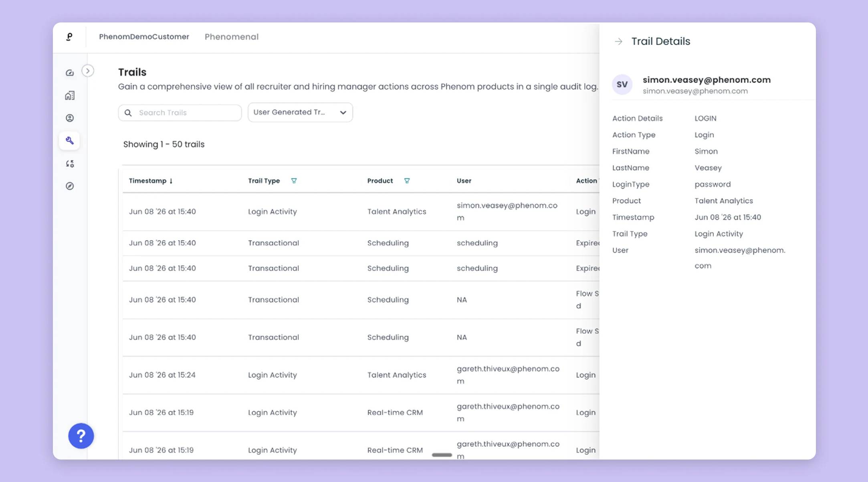The width and height of the screenshot is (868, 482).
Task: Click the bold email heading in Trail Details
Action: [x=707, y=80]
